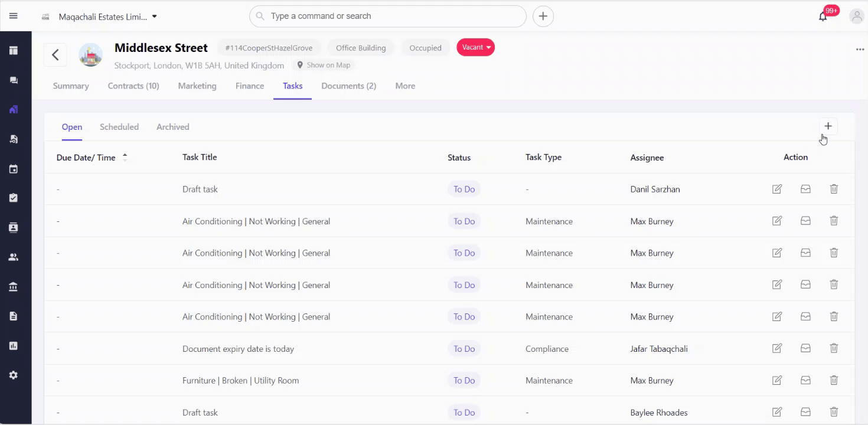Click the Occupied tag
This screenshot has width=868, height=425.
425,48
